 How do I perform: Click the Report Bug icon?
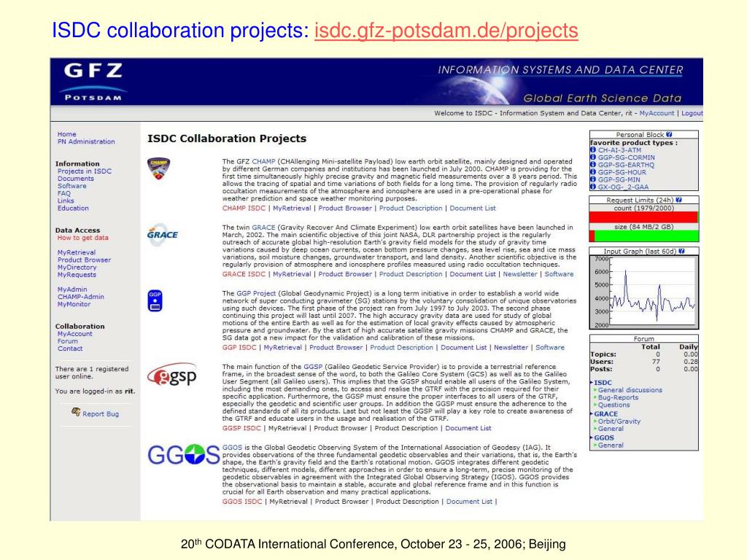(76, 412)
